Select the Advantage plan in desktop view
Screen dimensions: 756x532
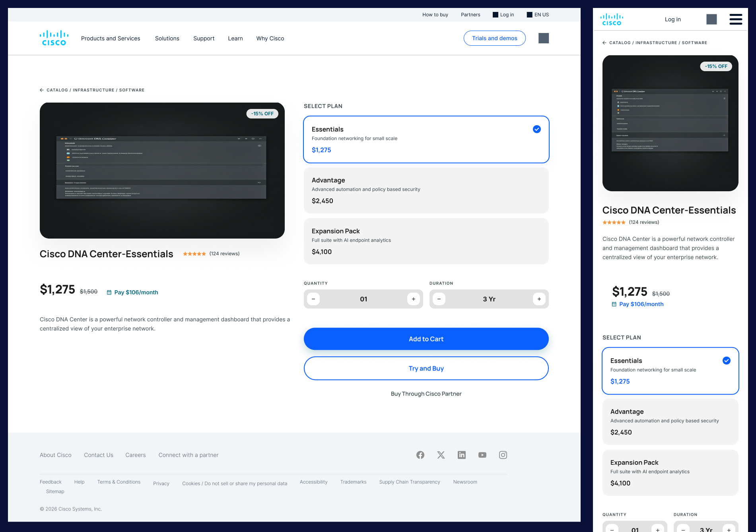click(426, 190)
